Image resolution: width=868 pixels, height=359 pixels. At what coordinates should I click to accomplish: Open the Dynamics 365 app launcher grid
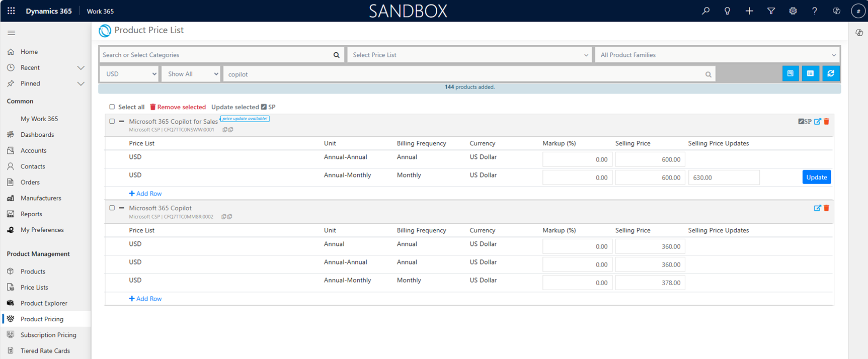pos(11,11)
